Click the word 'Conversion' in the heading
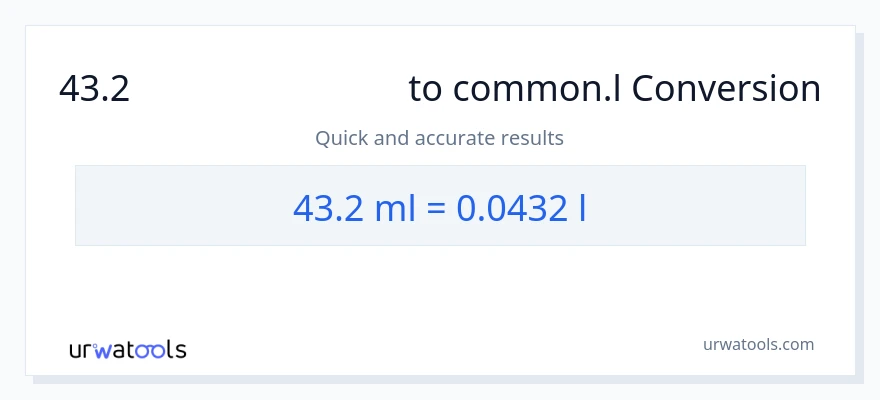 [726, 90]
